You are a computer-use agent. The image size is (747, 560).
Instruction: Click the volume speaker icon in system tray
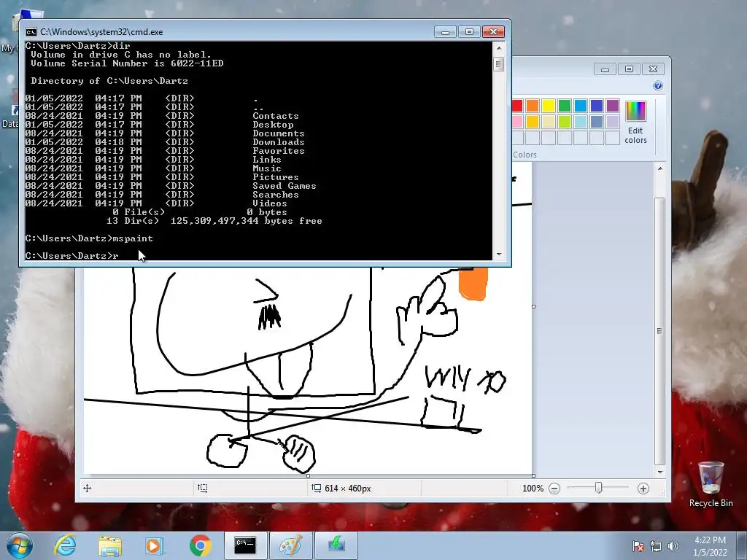tap(673, 546)
